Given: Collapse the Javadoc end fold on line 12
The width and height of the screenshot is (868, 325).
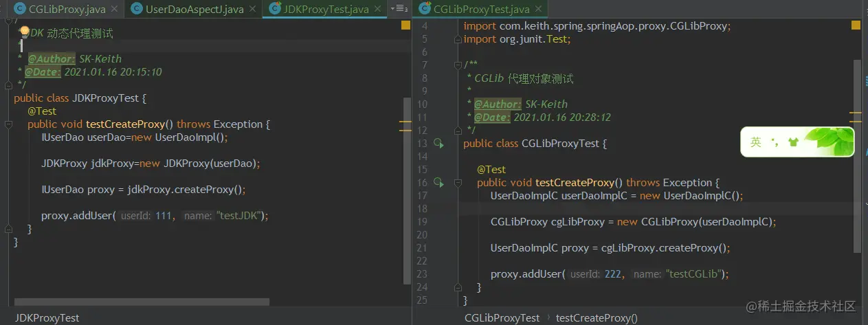Looking at the screenshot, I should (x=458, y=131).
